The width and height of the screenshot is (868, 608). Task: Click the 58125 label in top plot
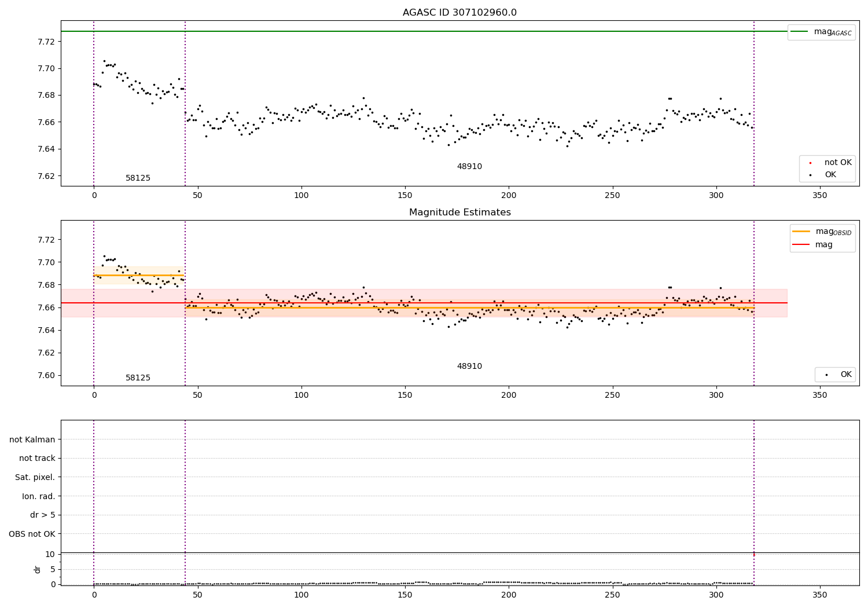click(138, 178)
